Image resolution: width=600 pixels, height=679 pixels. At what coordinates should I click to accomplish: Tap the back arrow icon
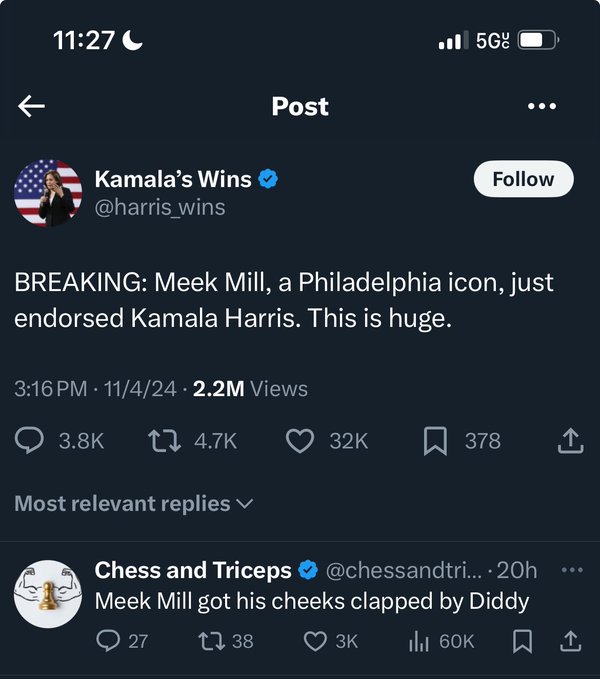click(32, 106)
